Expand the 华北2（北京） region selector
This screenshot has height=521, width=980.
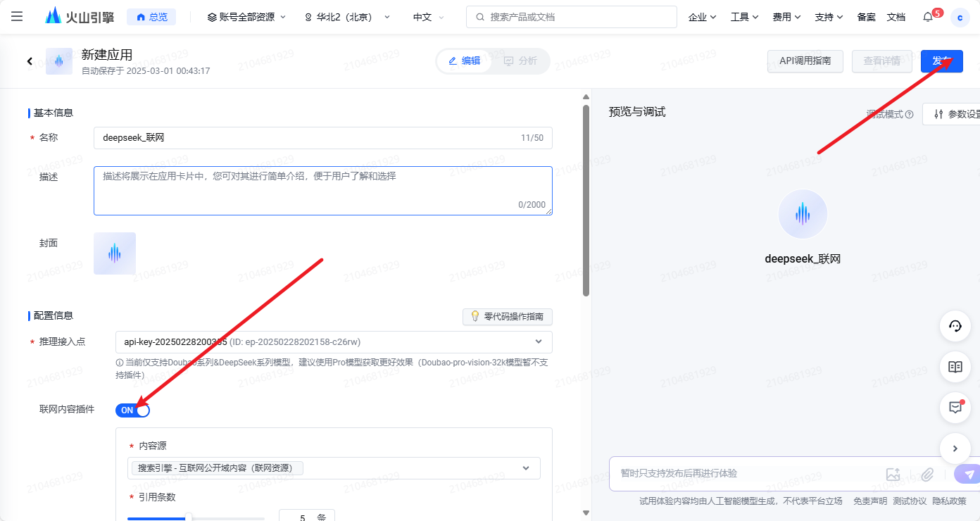coord(347,17)
